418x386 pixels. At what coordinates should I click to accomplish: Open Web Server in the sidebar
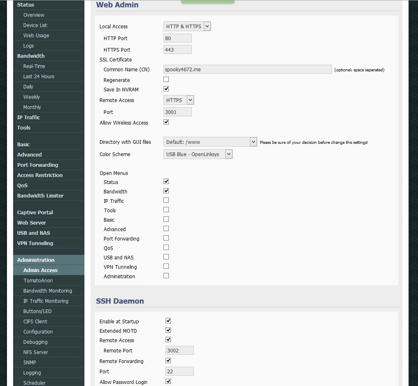click(32, 223)
